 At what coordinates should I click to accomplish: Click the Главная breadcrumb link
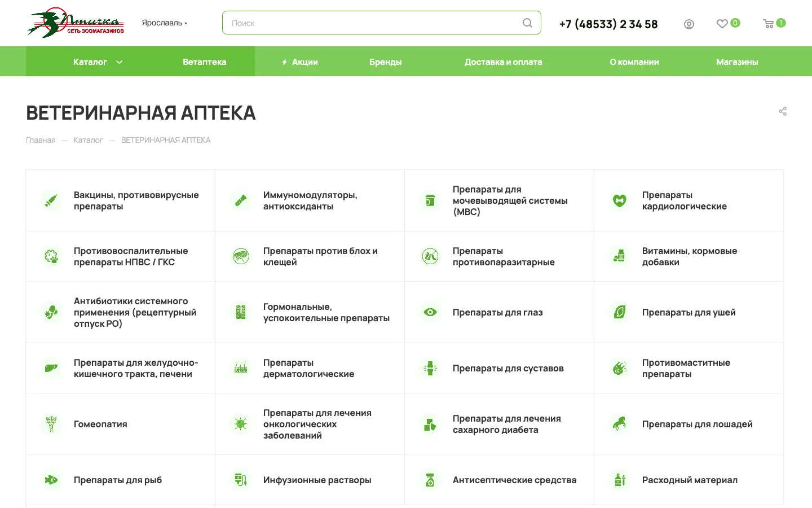tap(41, 140)
